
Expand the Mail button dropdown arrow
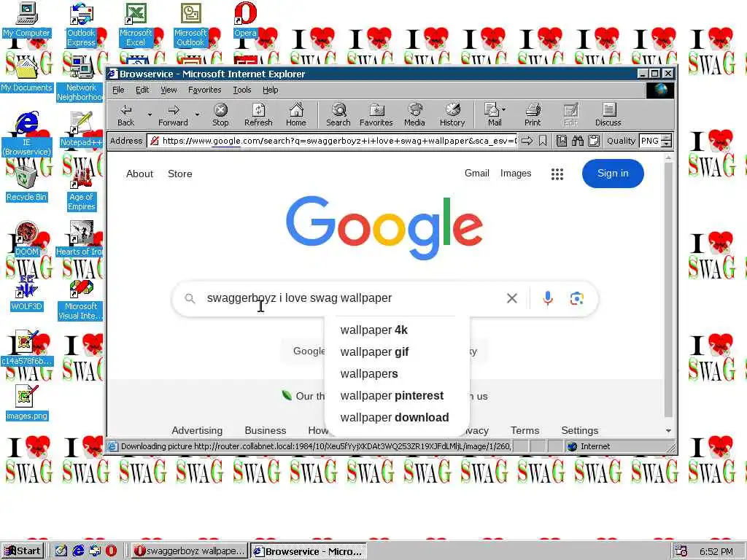[504, 109]
